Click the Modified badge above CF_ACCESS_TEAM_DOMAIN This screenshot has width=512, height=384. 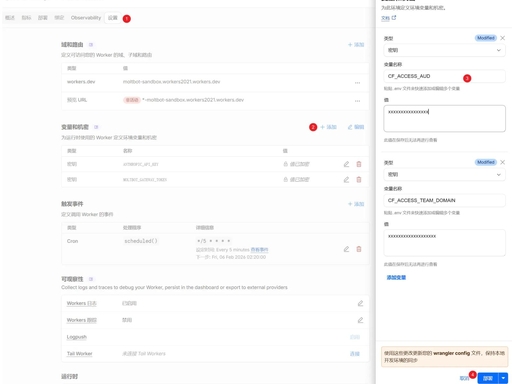[x=486, y=162]
